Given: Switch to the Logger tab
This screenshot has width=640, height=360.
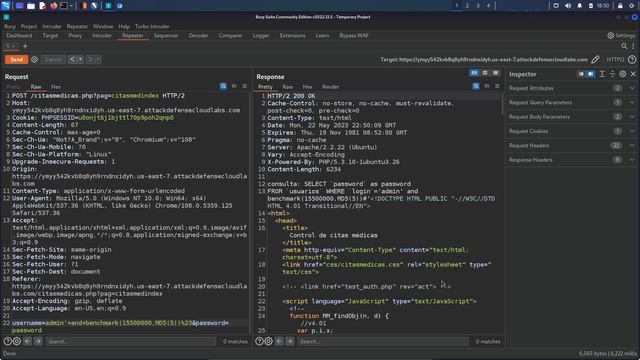Looking at the screenshot, I should pos(261,36).
